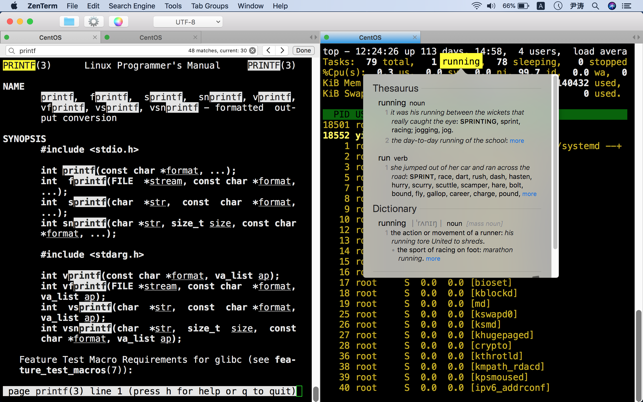
Task: Click '#include <stdio.h>' line
Action: (89, 150)
